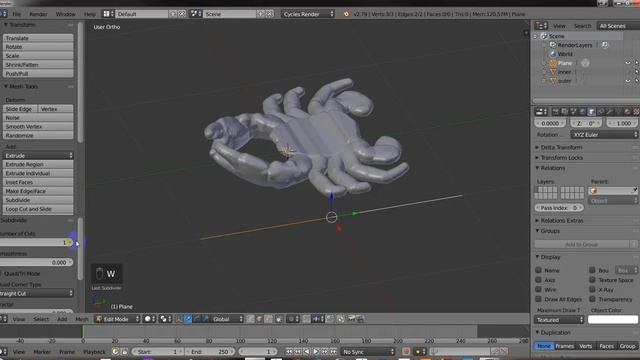Enable the translate manipulator arrow icon
The image size is (640, 360).
point(188,319)
